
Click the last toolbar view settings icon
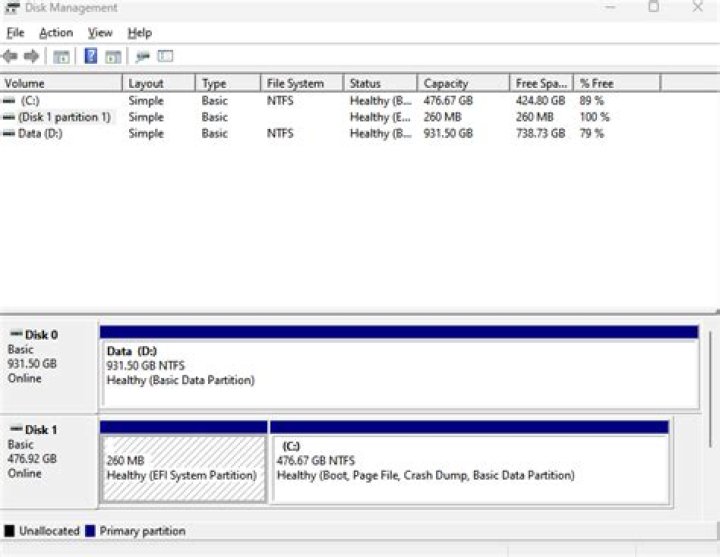coord(165,56)
